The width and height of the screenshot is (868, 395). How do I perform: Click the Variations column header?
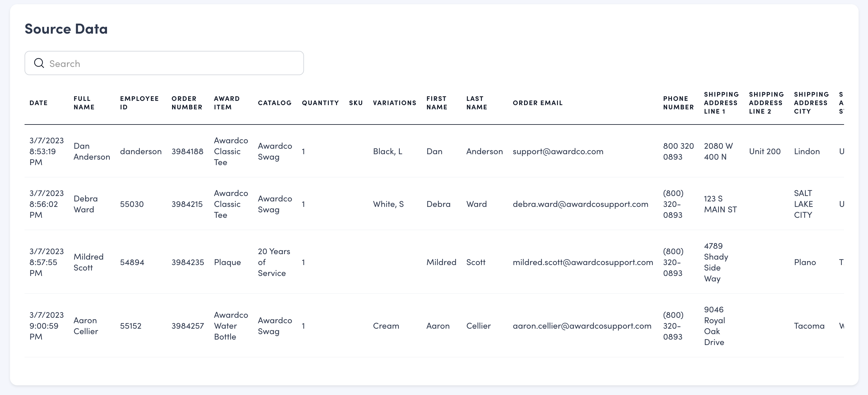point(394,103)
